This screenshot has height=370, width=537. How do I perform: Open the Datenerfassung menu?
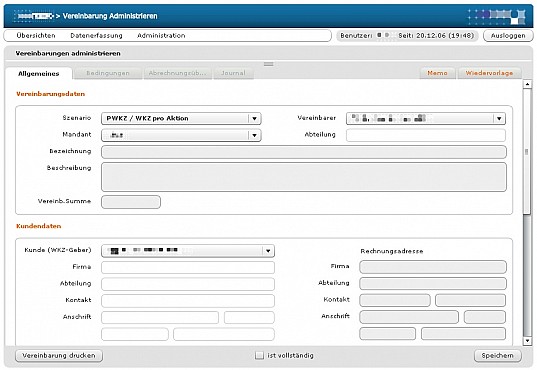pos(96,35)
